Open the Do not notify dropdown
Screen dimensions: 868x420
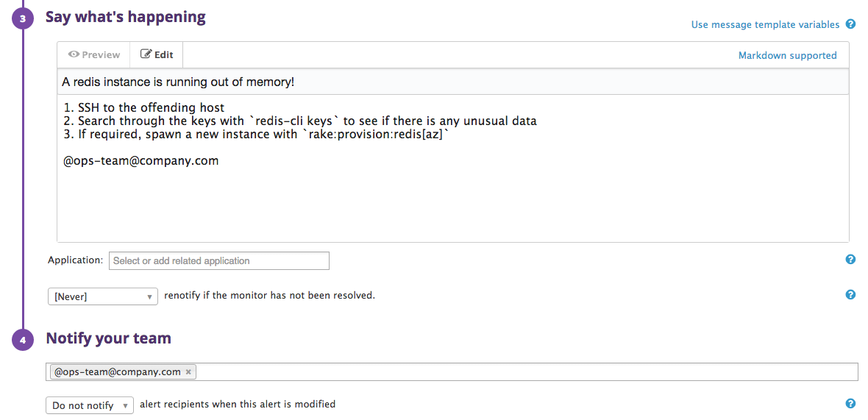[x=90, y=405]
